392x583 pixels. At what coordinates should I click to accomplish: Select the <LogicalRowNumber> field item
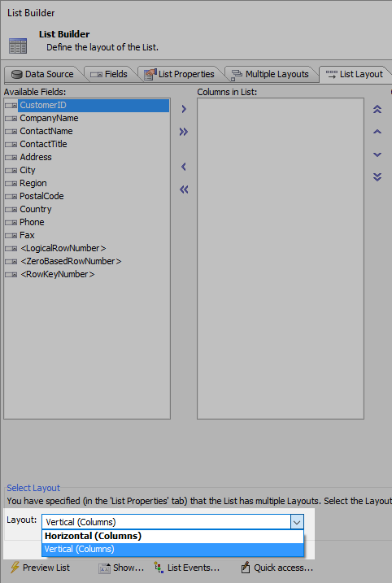tap(63, 248)
